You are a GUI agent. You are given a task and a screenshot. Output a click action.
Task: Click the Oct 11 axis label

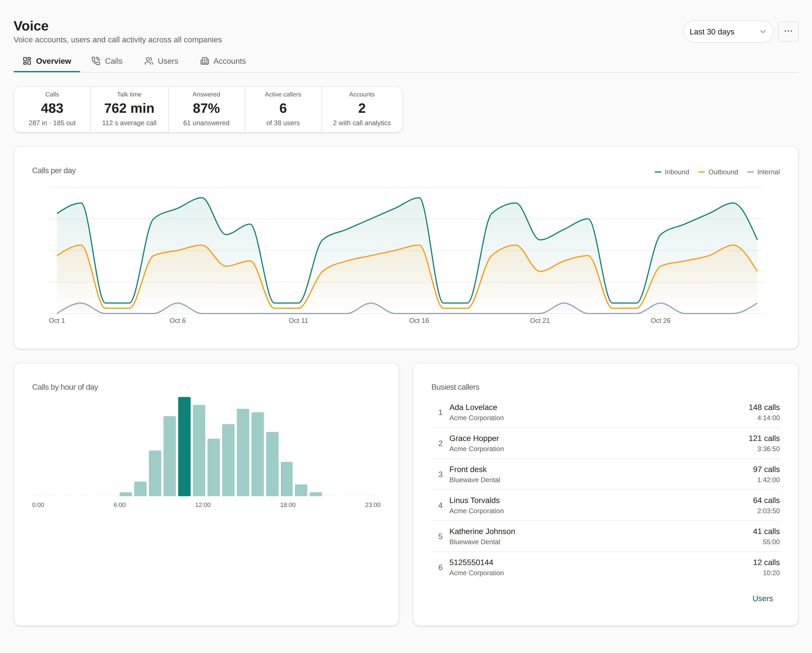click(x=298, y=321)
